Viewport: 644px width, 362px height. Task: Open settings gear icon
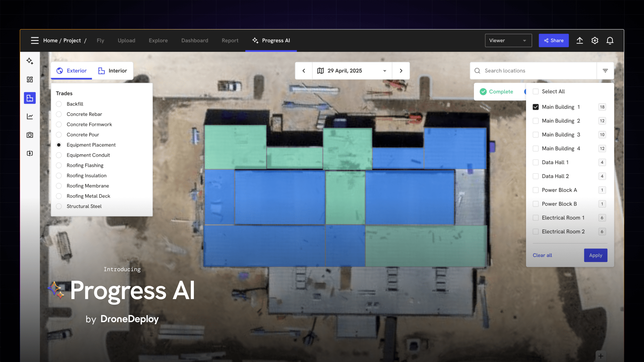[595, 41]
